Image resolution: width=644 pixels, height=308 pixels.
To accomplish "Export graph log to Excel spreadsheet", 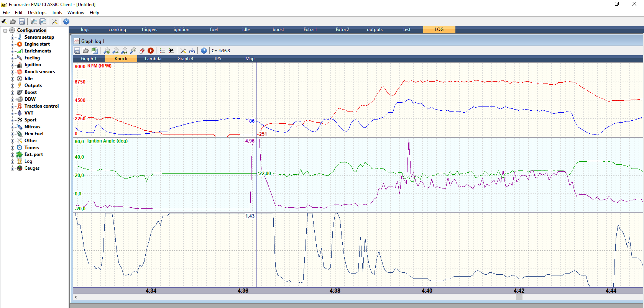I will tap(94, 51).
